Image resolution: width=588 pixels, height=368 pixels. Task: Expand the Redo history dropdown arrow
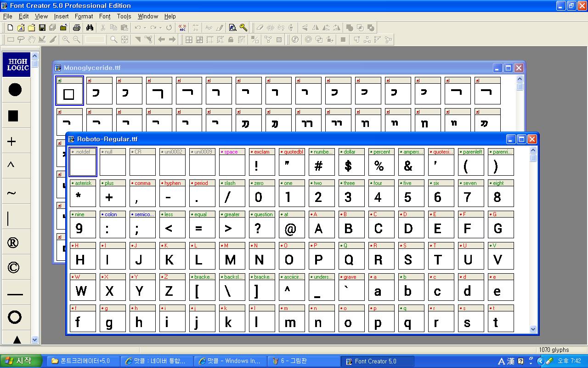click(x=160, y=28)
